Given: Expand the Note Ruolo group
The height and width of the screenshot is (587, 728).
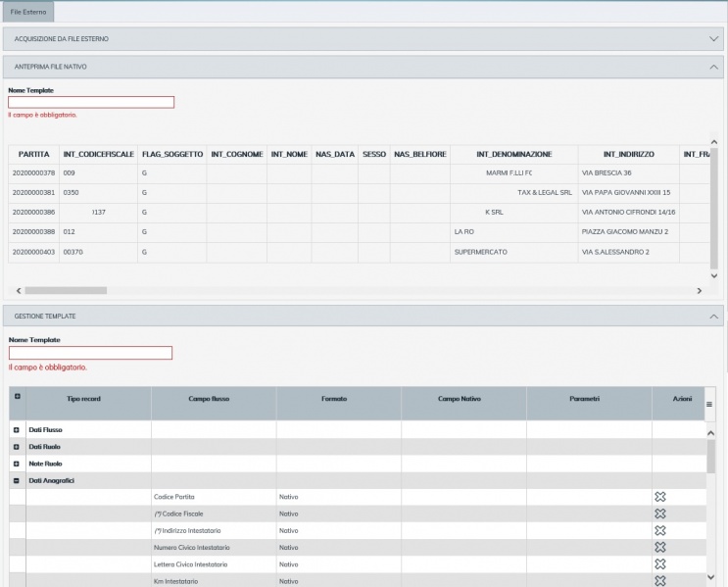Looking at the screenshot, I should [x=17, y=464].
